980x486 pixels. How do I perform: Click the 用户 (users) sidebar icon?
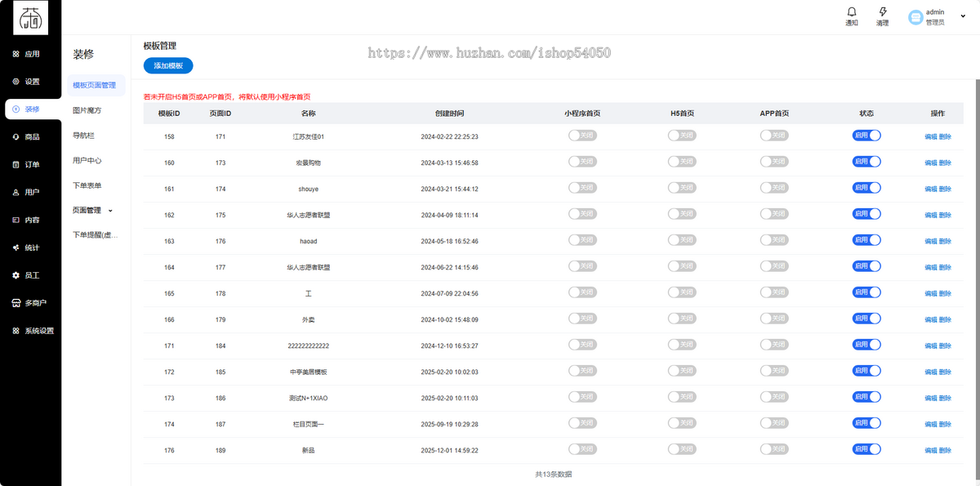coord(31,192)
